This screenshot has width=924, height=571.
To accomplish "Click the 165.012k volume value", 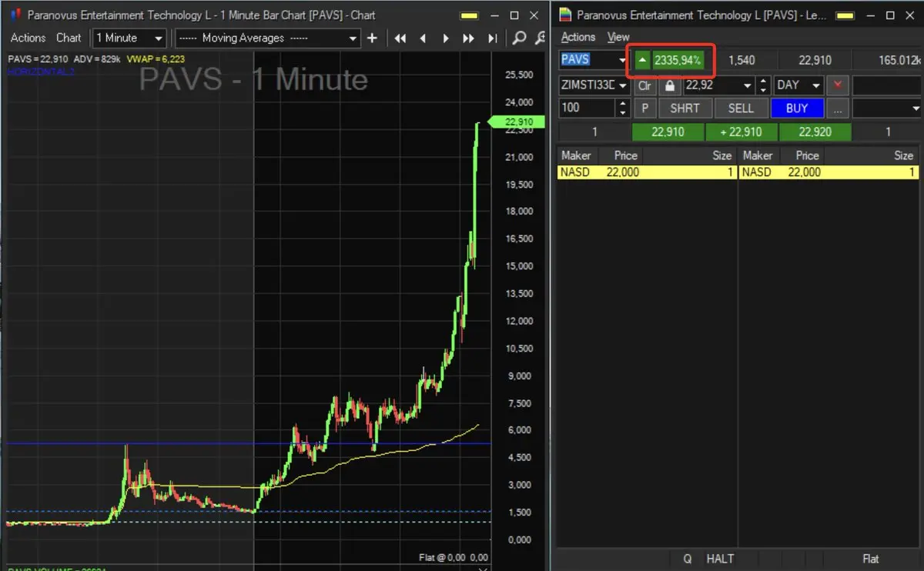I will pyautogui.click(x=899, y=60).
